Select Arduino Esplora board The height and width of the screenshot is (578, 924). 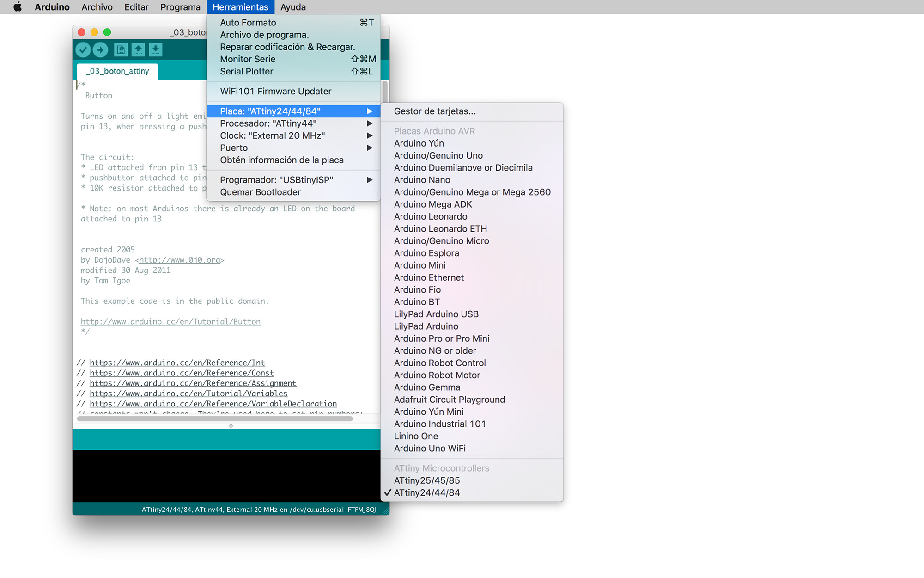pos(472,253)
